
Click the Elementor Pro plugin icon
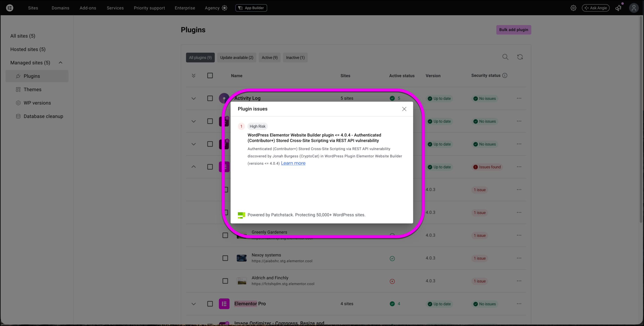pyautogui.click(x=224, y=304)
